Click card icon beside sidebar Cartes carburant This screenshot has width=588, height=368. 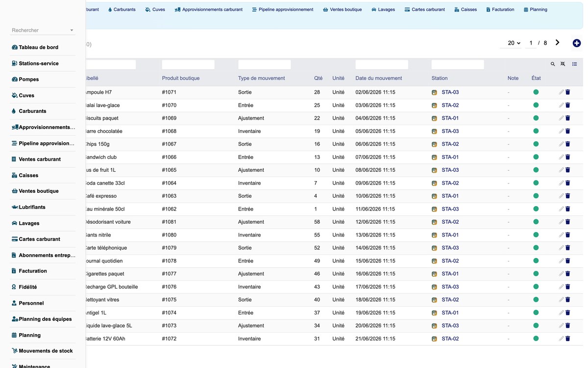15,239
